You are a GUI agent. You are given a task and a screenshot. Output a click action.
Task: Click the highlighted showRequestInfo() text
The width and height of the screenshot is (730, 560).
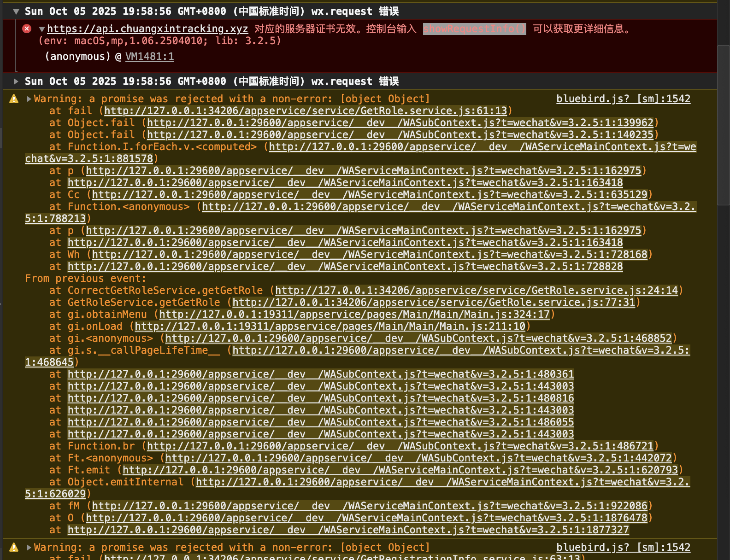[x=475, y=29]
